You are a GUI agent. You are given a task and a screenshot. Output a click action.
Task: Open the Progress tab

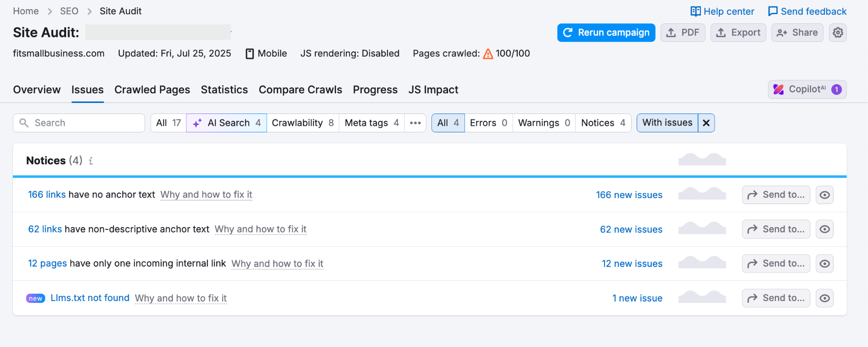tap(375, 90)
